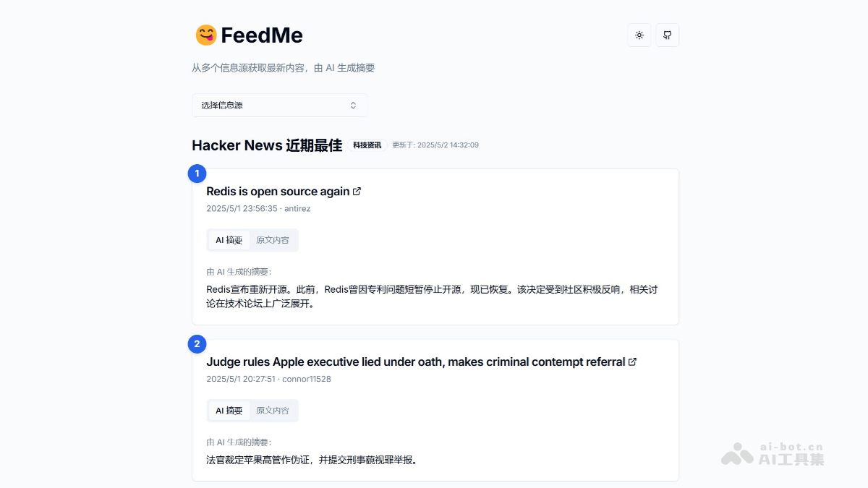Image resolution: width=868 pixels, height=488 pixels.
Task: Expand the information source combo box
Action: [x=279, y=105]
